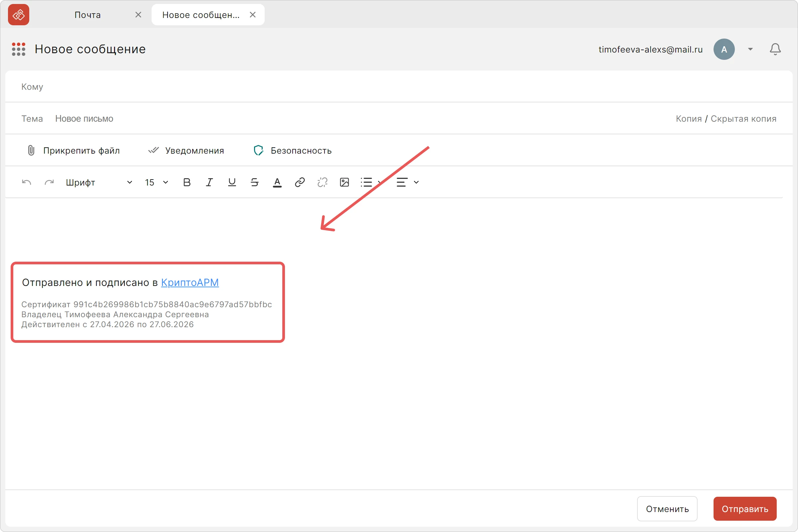Toggle italic formatting
The image size is (798, 532).
(x=209, y=183)
